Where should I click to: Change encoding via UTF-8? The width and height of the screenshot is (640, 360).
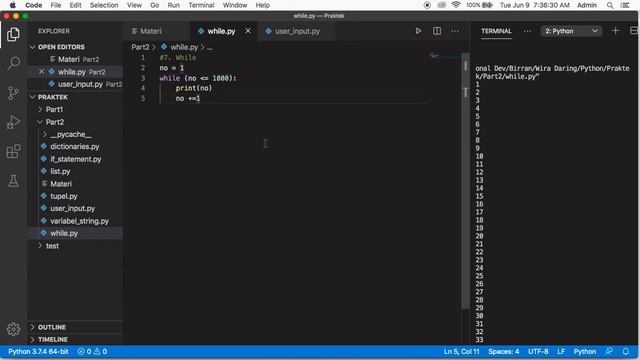pos(538,351)
